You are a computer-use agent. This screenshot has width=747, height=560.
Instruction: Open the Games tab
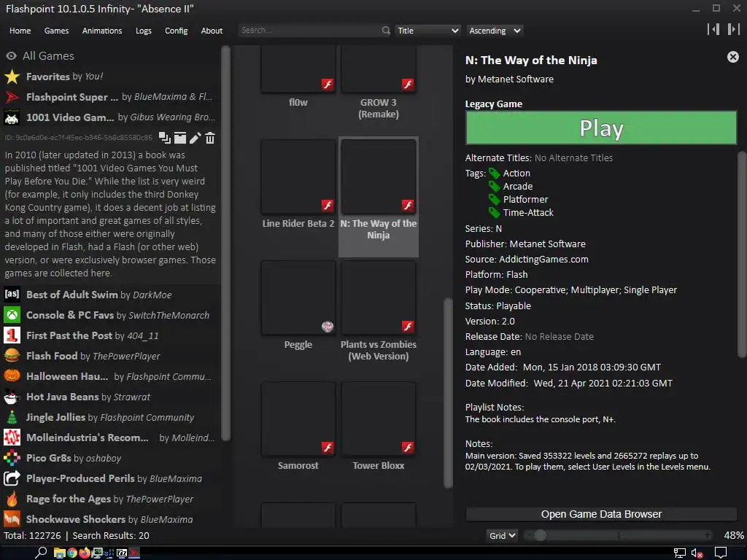(x=56, y=31)
